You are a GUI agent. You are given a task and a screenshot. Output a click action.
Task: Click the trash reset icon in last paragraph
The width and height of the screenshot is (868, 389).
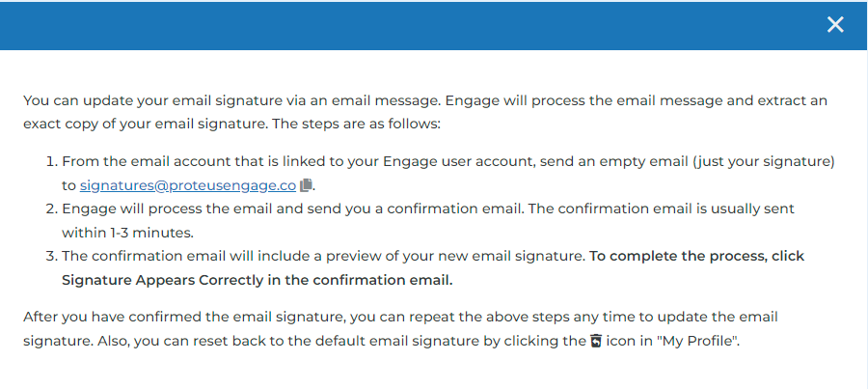pos(596,341)
